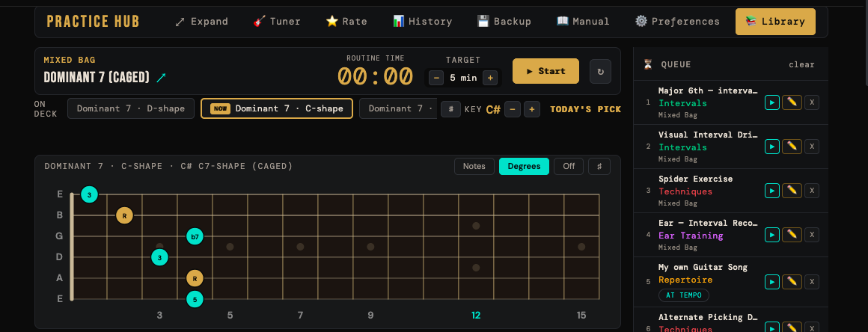Open the guitar Tuner
Viewport: 868px width, 332px height.
click(x=277, y=22)
